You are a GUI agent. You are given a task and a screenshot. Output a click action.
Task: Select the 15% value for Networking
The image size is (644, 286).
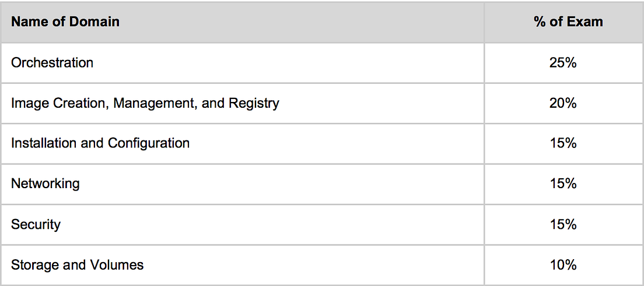[563, 184]
